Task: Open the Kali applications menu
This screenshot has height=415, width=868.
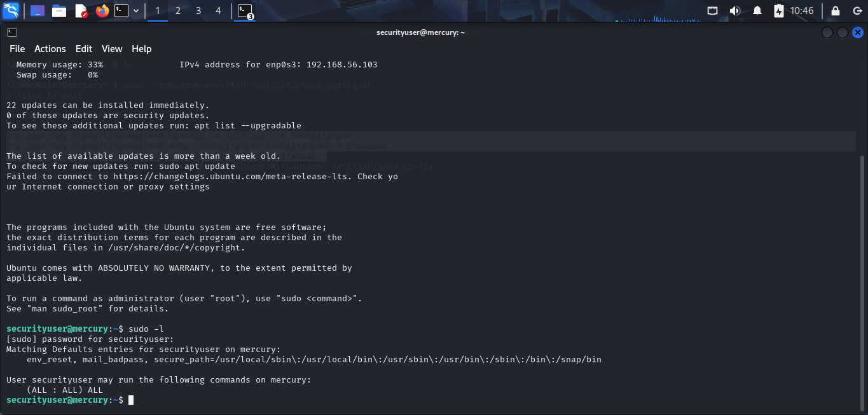Action: 11,11
